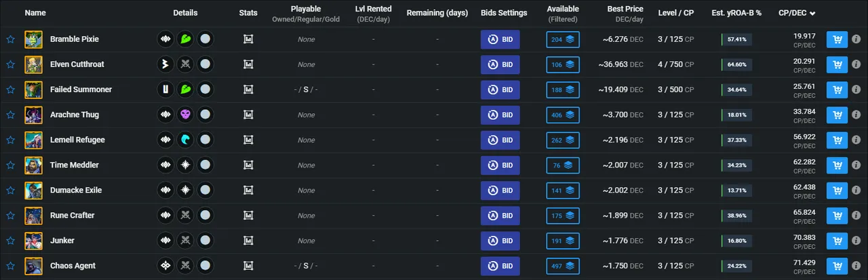Toggle favorite star for Arachne Thug
This screenshot has height=280, width=868.
pos(10,115)
